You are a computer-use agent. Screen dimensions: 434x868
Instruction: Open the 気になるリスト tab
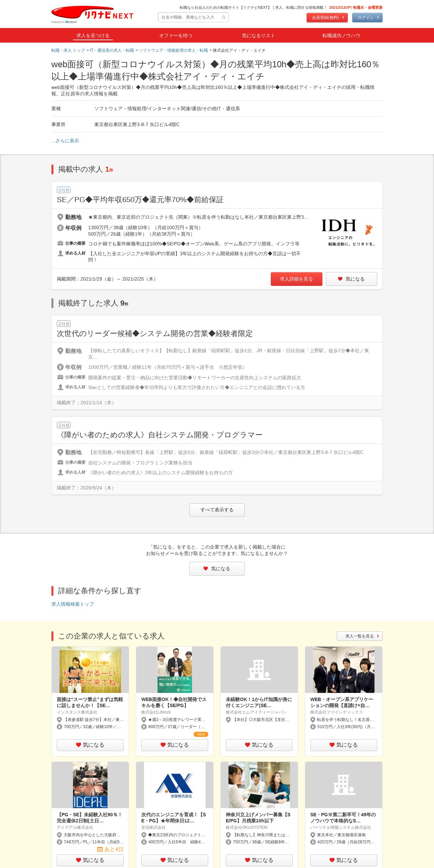click(258, 35)
